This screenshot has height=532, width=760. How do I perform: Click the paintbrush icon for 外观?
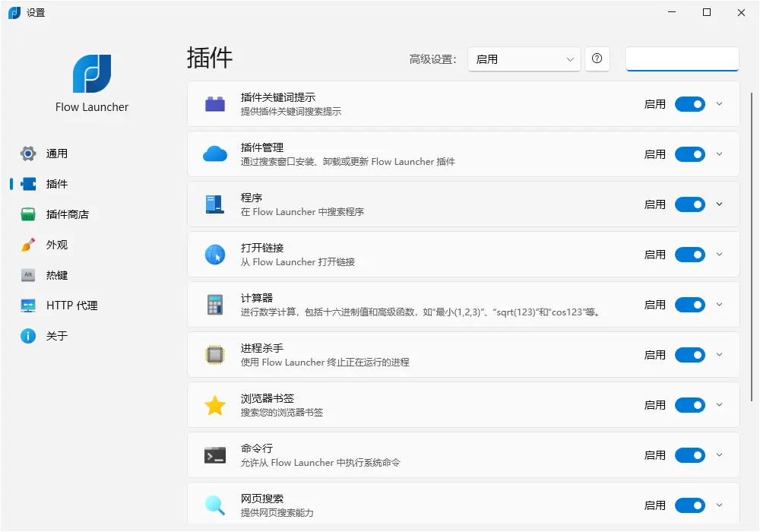[x=28, y=245]
